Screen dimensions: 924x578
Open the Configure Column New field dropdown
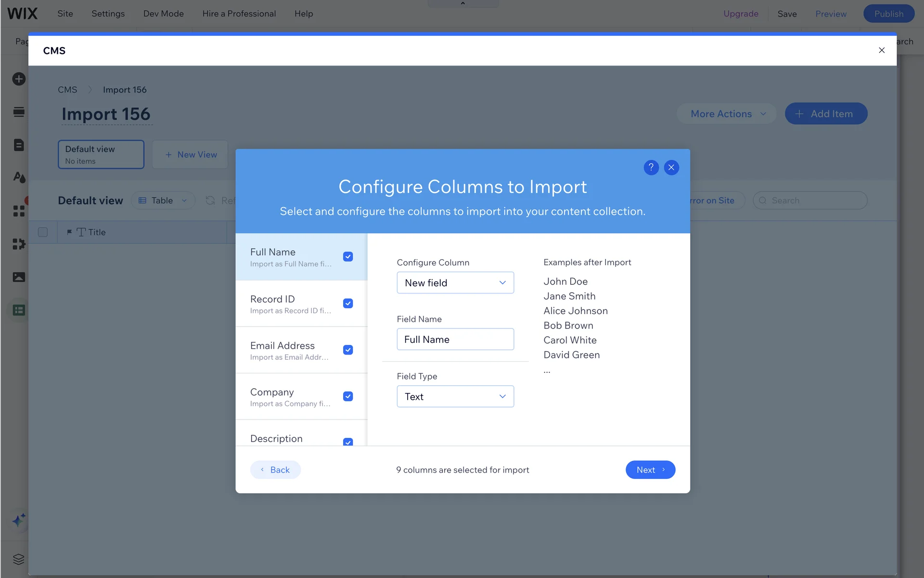point(455,283)
